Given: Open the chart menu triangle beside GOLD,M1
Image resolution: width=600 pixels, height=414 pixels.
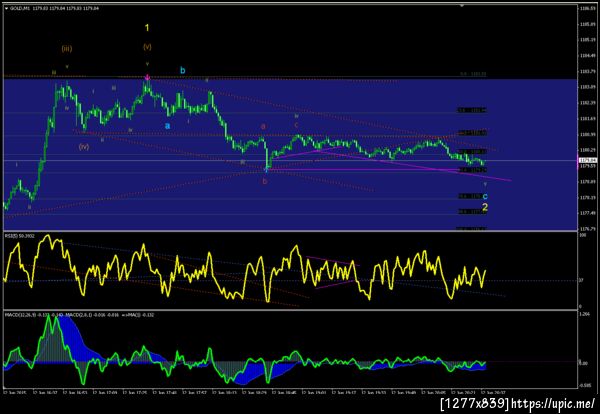Looking at the screenshot, I should (x=7, y=8).
